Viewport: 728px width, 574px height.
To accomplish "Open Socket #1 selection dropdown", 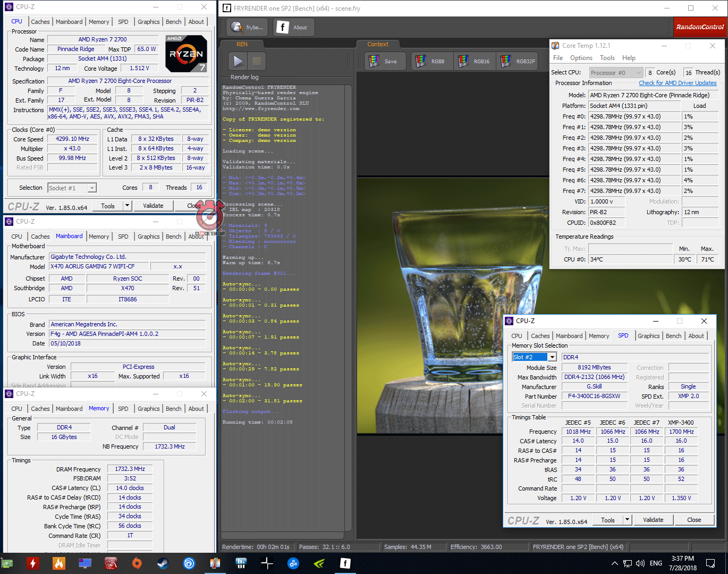I will click(x=72, y=188).
